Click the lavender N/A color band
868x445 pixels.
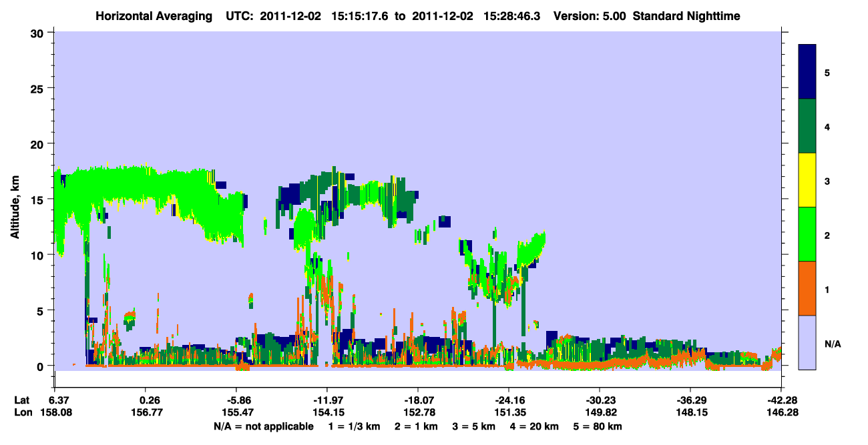807,342
